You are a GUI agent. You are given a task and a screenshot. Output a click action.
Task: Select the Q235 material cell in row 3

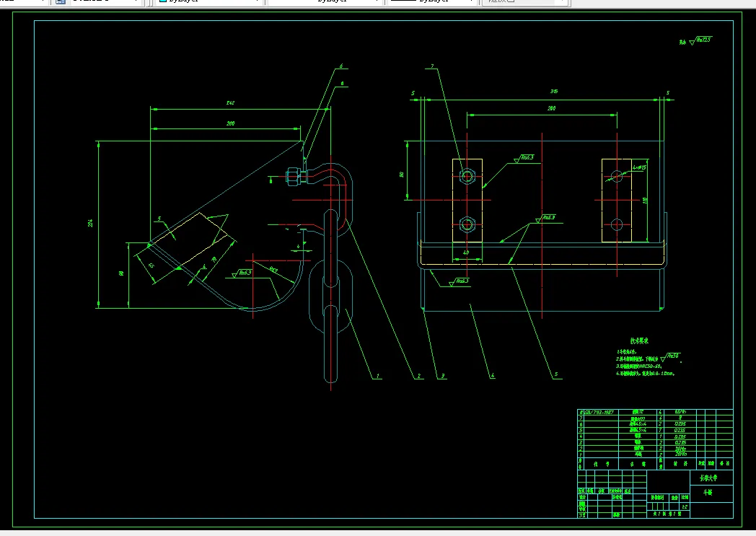point(680,442)
